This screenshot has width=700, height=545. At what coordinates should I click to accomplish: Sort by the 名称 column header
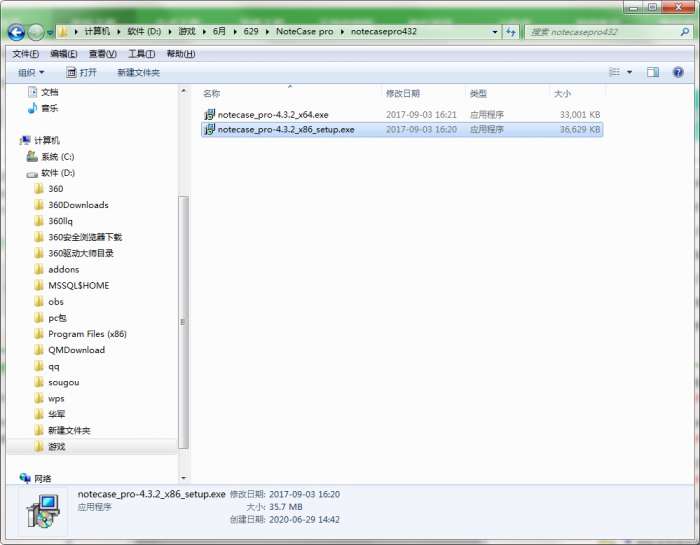212,94
